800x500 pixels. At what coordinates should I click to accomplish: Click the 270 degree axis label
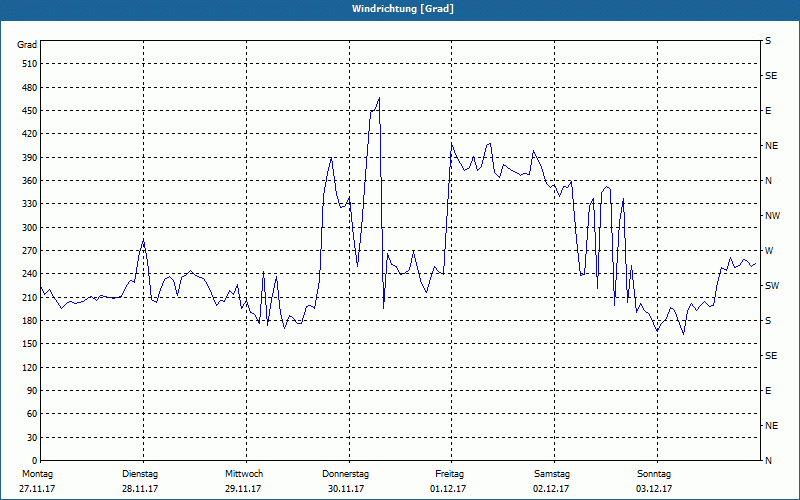click(30, 251)
